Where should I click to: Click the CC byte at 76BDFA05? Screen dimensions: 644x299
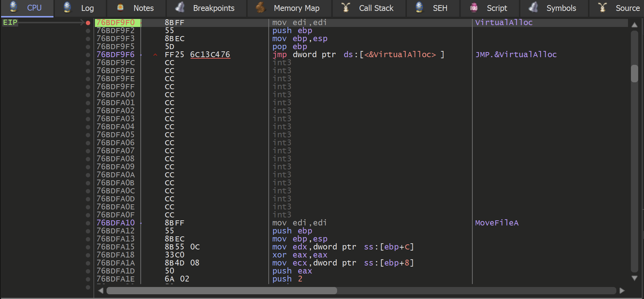[x=169, y=135]
